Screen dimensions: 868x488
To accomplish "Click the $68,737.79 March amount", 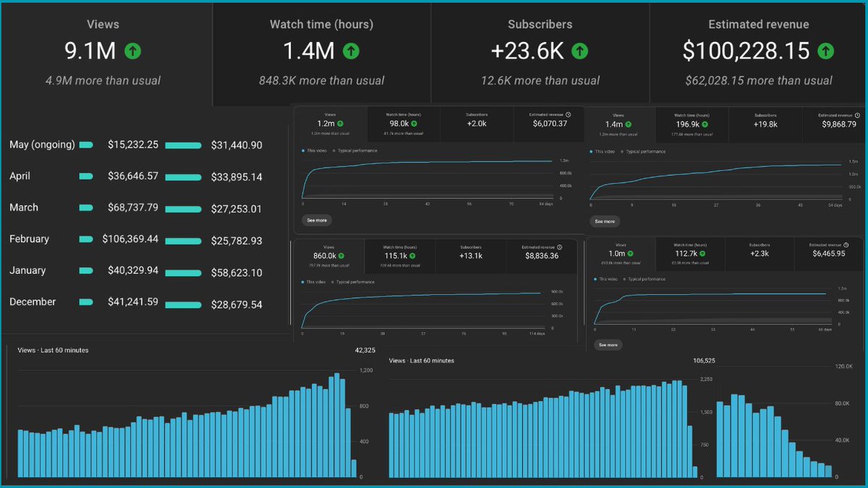I will [133, 207].
